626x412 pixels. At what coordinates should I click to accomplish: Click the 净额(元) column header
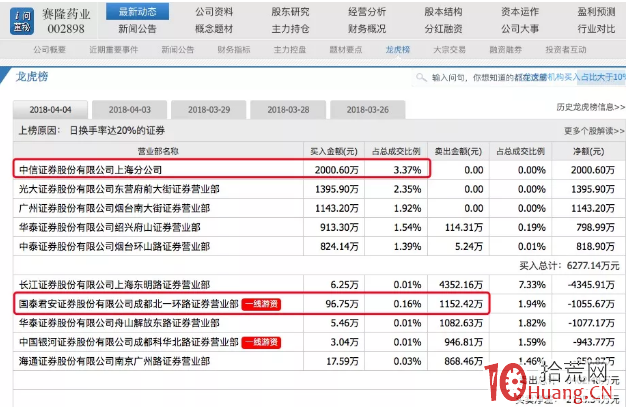click(589, 151)
